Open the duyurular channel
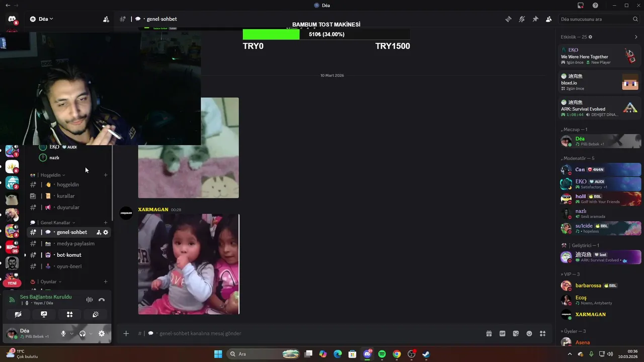The image size is (644, 362). (69, 207)
